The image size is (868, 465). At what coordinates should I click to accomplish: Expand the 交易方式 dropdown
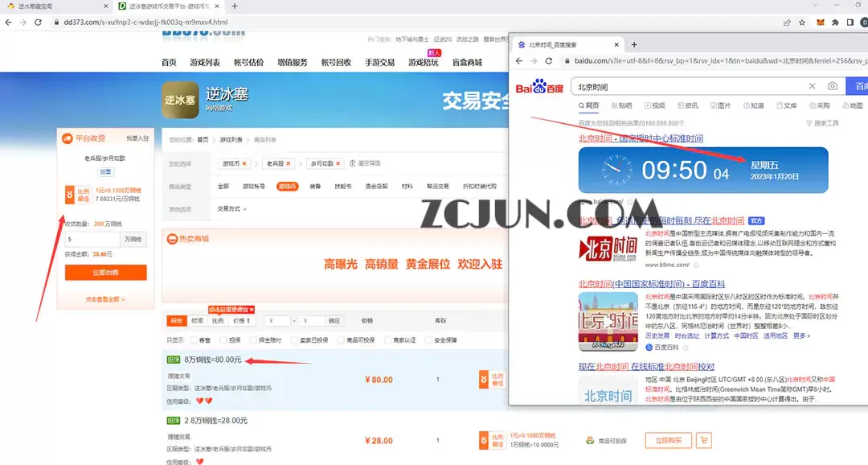[x=231, y=209]
